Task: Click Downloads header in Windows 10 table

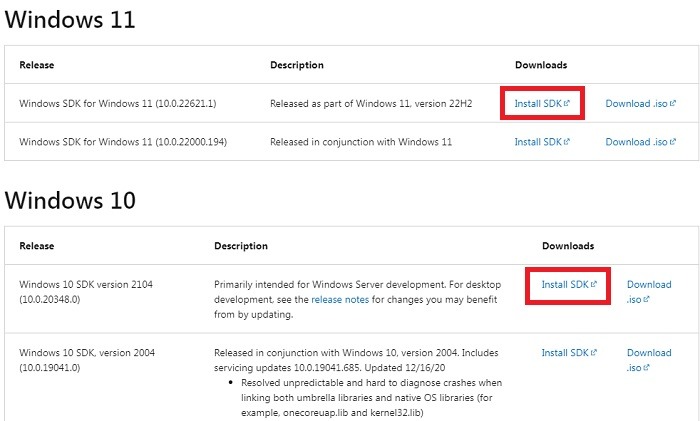Action: click(568, 246)
